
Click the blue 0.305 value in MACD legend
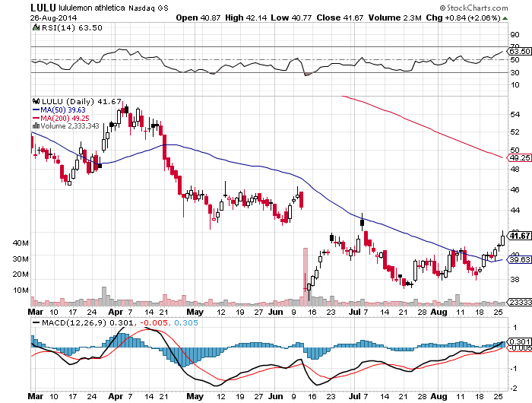pos(186,322)
